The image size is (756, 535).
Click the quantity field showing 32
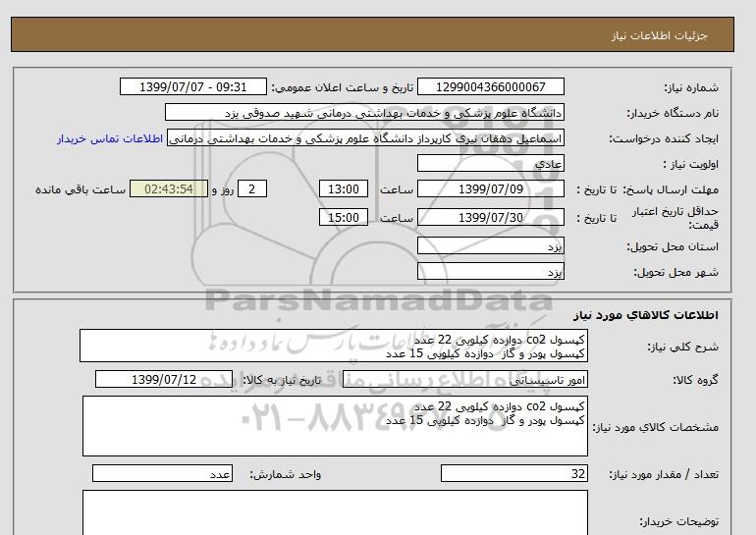514,473
